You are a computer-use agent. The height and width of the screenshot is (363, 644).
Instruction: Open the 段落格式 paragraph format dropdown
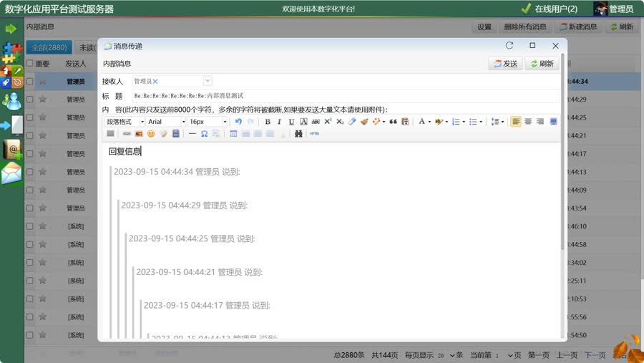pyautogui.click(x=125, y=122)
